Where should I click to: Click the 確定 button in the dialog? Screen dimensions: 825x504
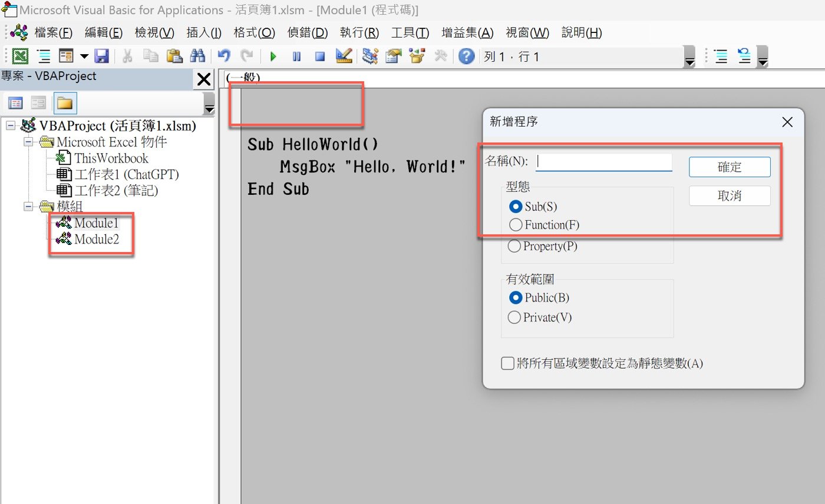click(x=729, y=167)
